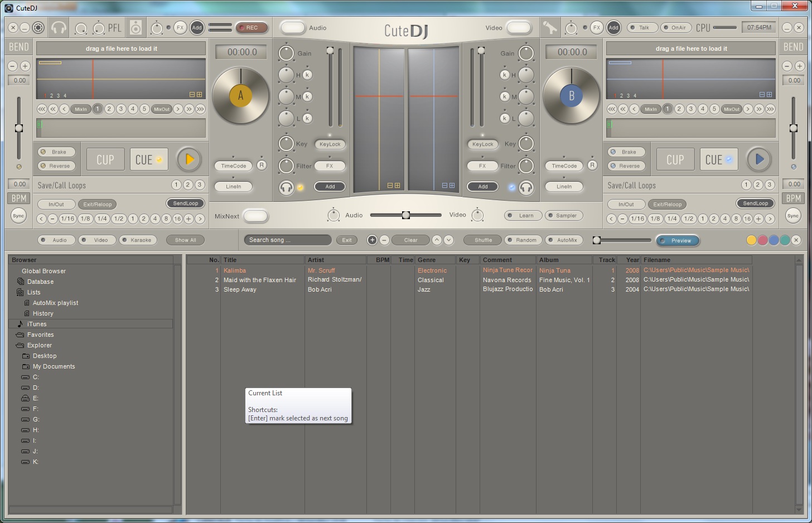Click the R button next to deck A TimeCode
This screenshot has height=523, width=812.
[x=262, y=165]
